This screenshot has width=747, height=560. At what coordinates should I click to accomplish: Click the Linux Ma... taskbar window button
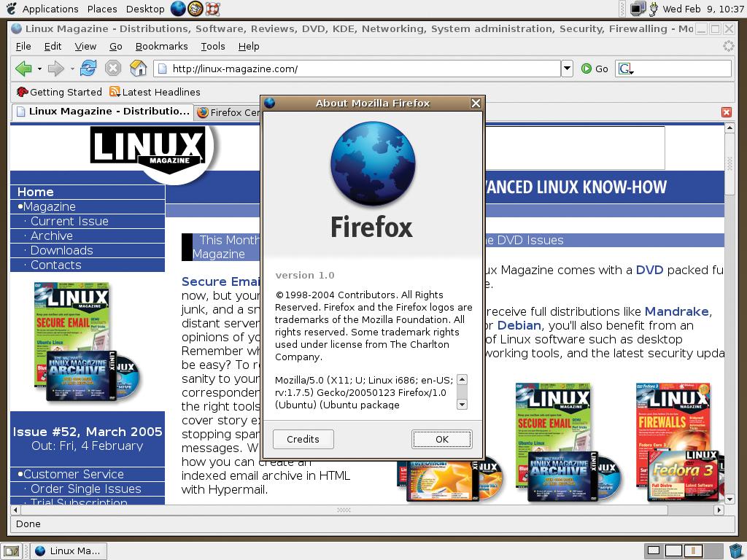69,551
